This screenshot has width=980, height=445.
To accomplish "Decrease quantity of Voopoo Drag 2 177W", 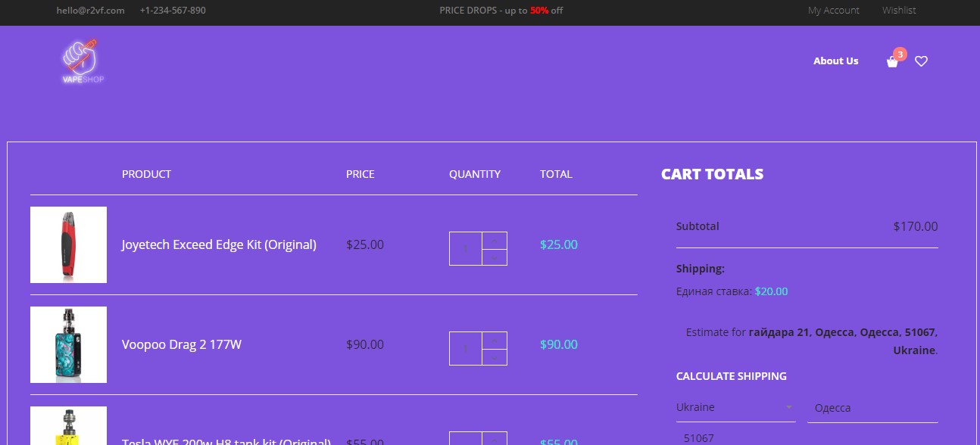I will click(495, 357).
